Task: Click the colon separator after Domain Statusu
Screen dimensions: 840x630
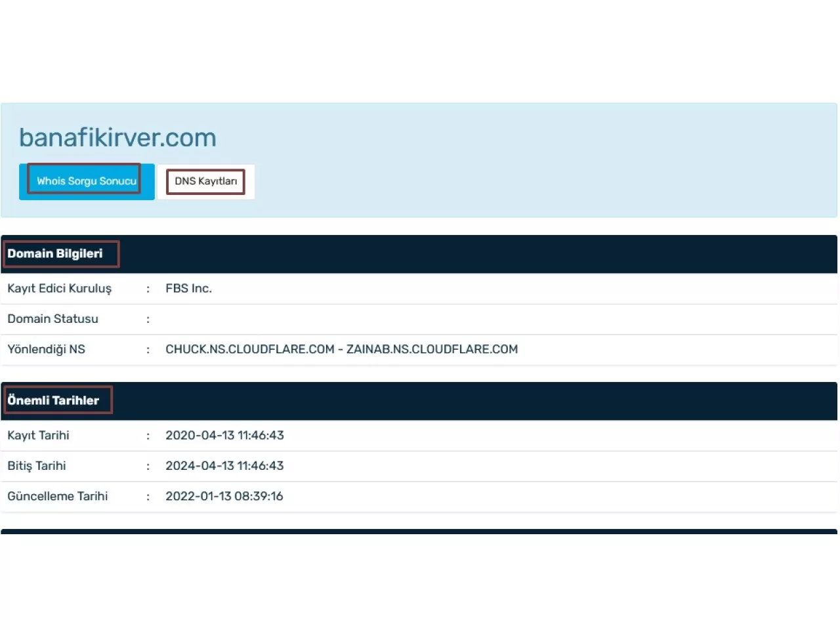Action: tap(148, 320)
